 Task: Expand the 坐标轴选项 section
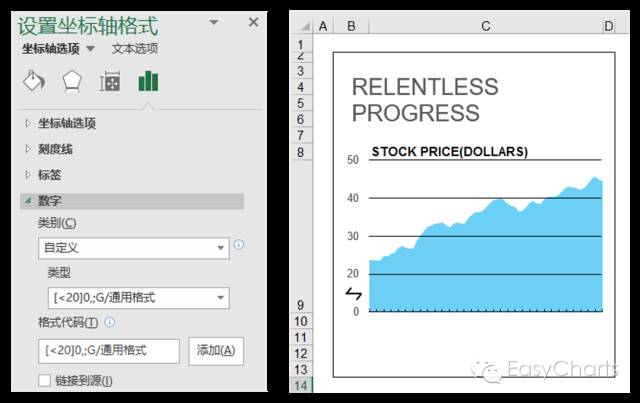pyautogui.click(x=67, y=124)
